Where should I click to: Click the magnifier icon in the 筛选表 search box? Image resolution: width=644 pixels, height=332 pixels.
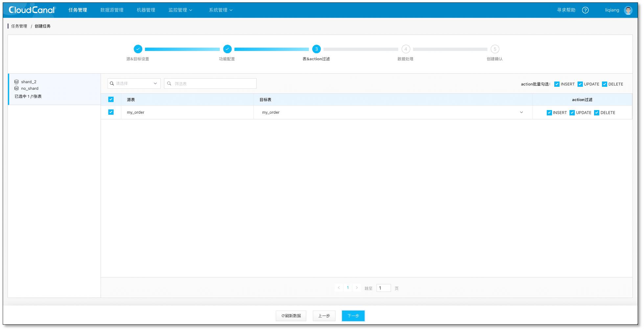tap(169, 83)
